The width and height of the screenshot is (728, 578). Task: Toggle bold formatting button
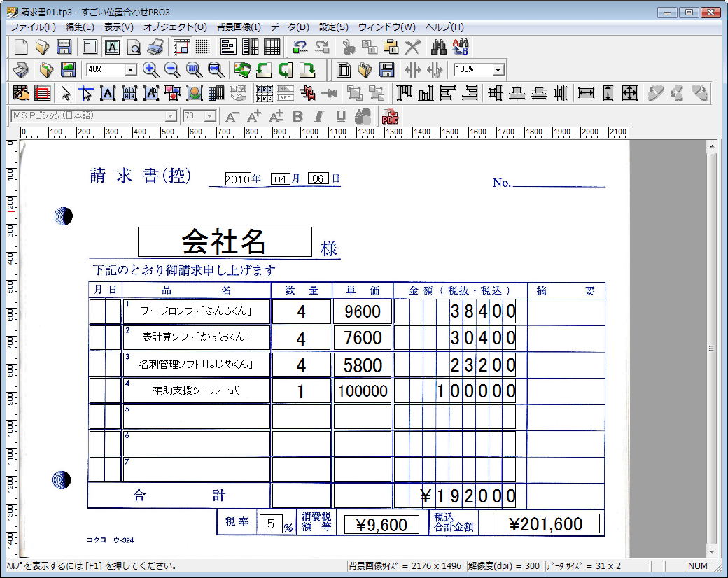[297, 117]
